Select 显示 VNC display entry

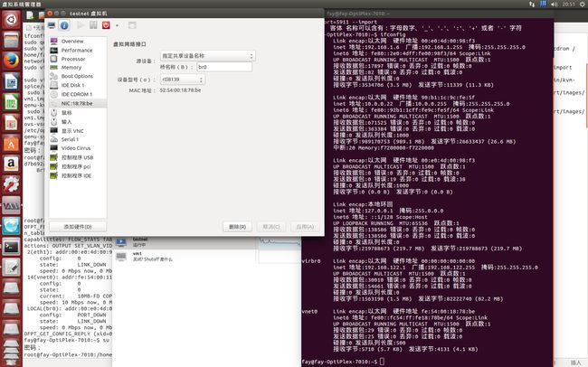click(78, 131)
